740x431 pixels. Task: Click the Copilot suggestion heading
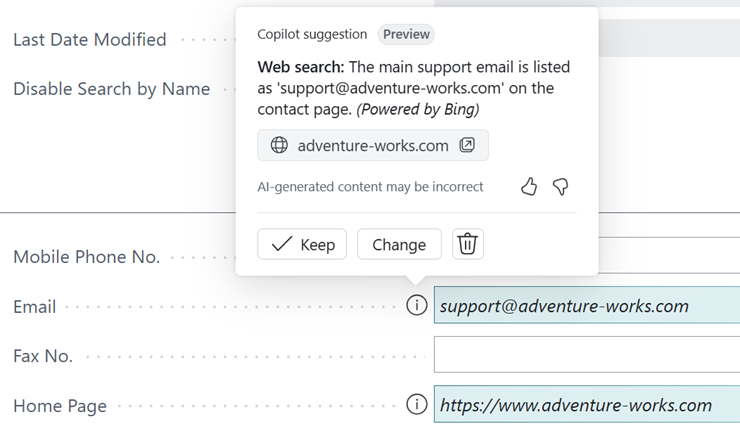[x=312, y=34]
